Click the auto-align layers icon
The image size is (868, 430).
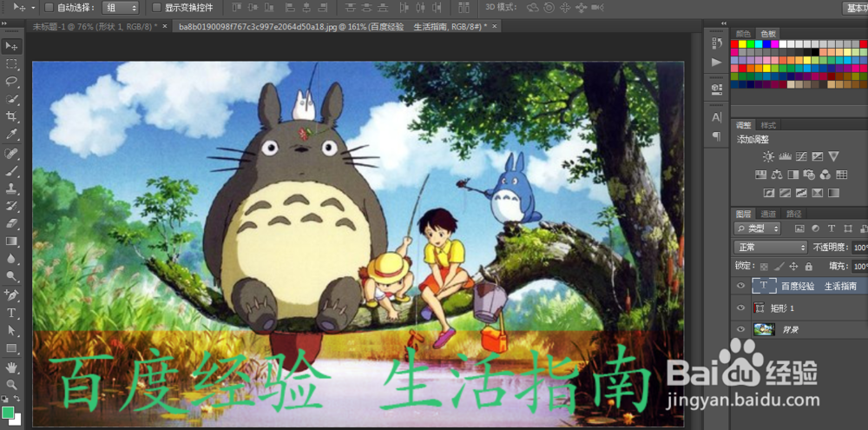[464, 8]
